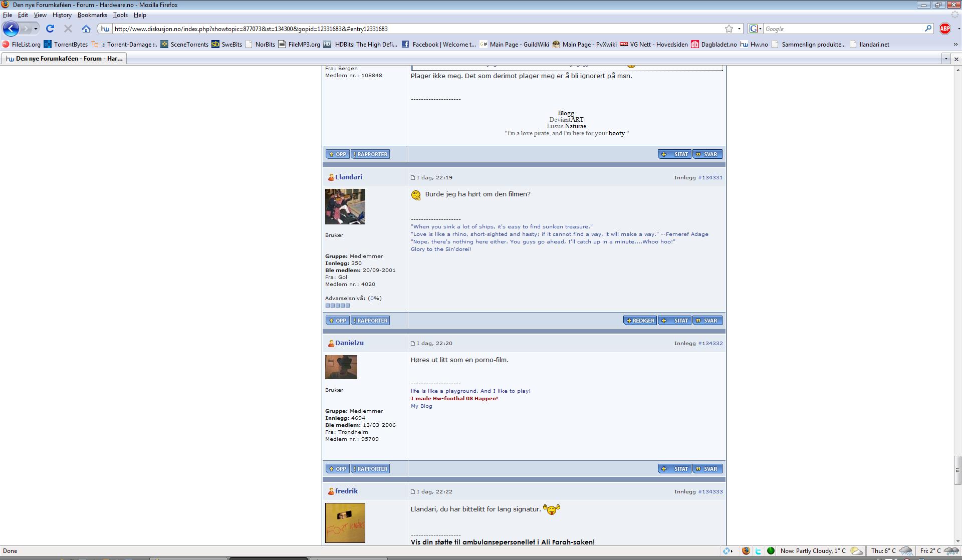Open Danielzu's My Blog link
This screenshot has height=560, width=962.
421,406
